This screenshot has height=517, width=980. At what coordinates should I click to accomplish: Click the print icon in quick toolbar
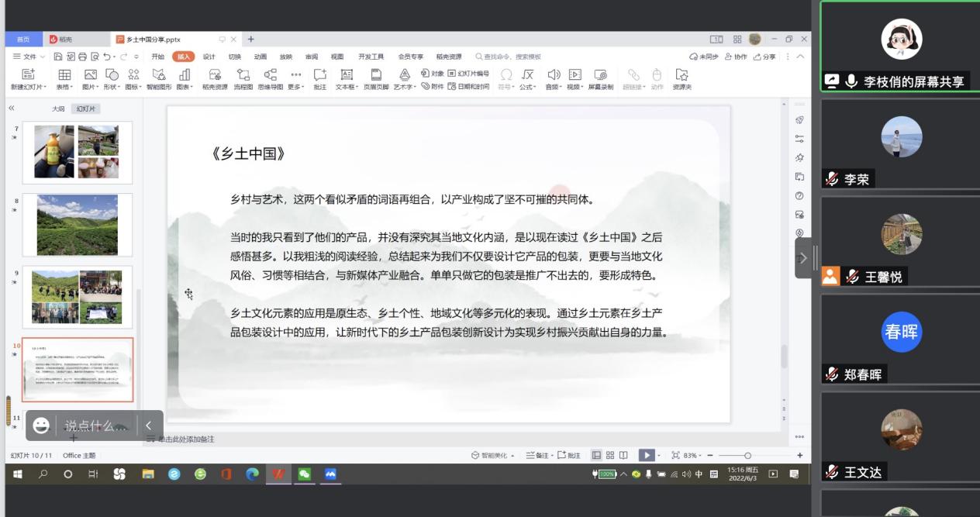[82, 57]
